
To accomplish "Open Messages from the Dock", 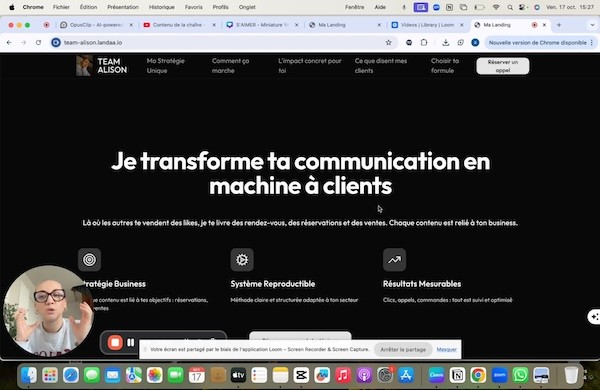I will 92,375.
